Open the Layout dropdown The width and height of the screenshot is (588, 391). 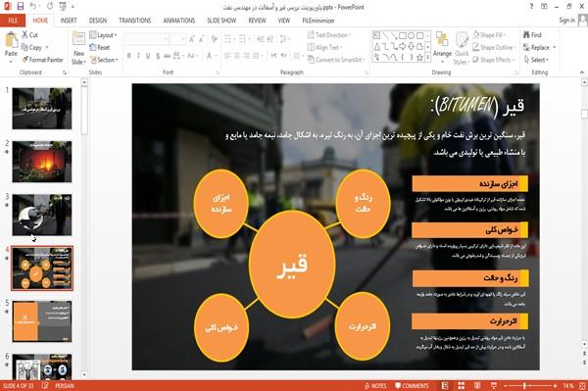pyautogui.click(x=103, y=35)
